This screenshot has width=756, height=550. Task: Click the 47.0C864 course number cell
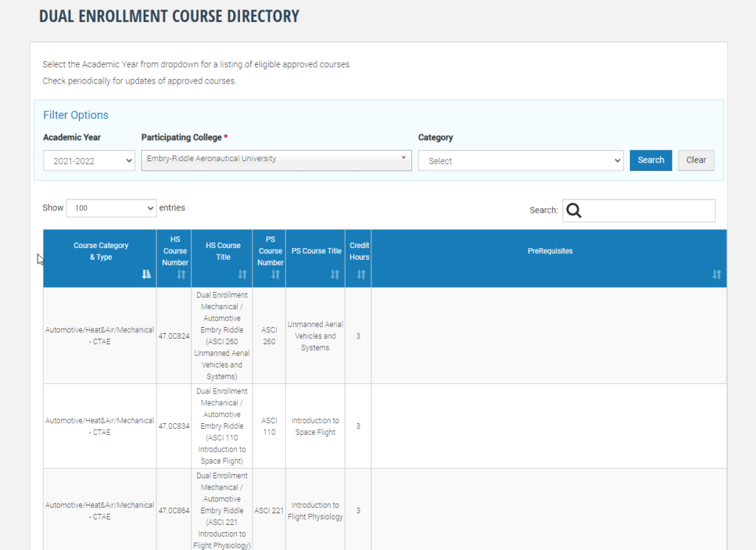tap(173, 511)
